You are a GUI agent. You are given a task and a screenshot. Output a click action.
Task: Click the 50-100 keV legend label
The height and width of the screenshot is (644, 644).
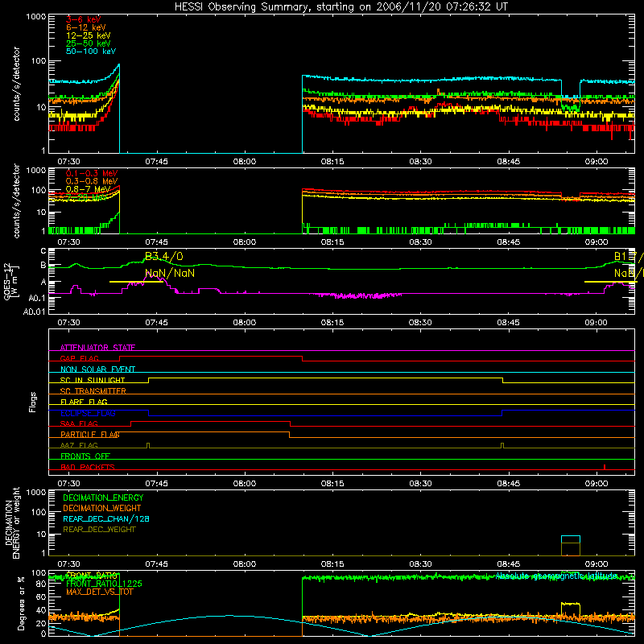pos(90,51)
